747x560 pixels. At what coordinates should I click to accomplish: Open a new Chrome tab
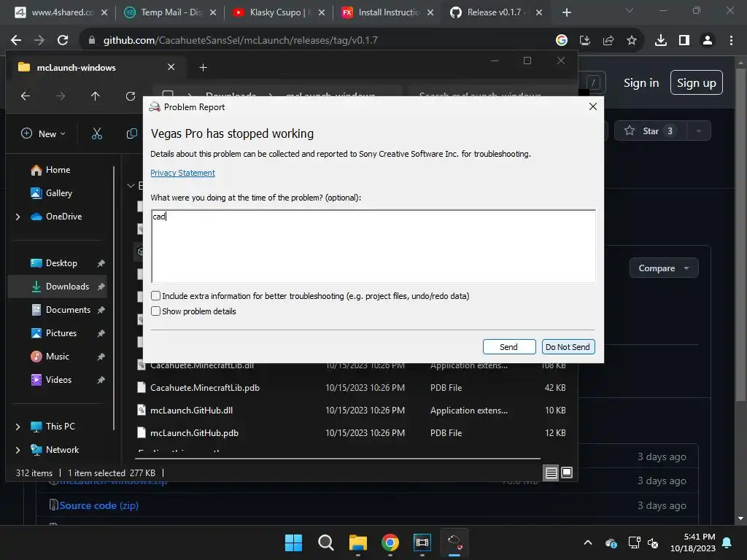566,12
